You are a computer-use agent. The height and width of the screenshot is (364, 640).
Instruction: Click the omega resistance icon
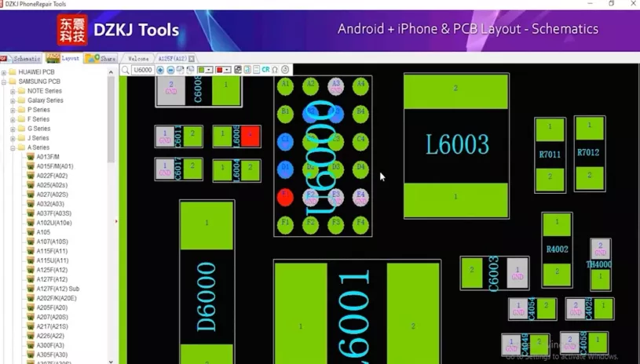point(275,70)
